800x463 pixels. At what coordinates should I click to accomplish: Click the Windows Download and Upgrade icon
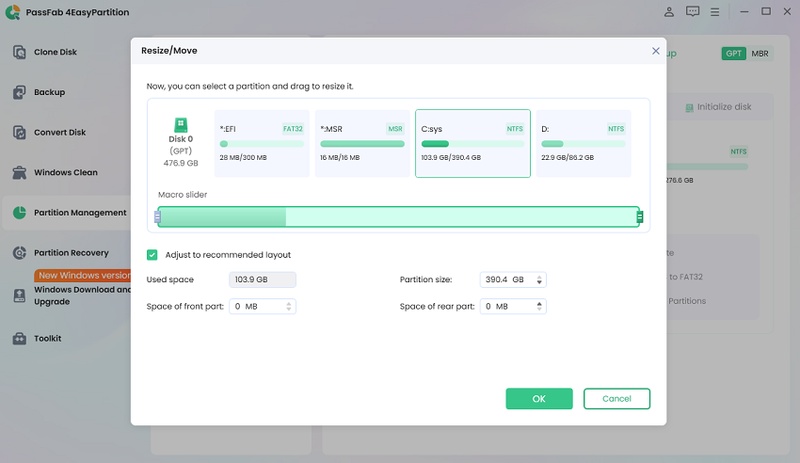click(x=19, y=296)
